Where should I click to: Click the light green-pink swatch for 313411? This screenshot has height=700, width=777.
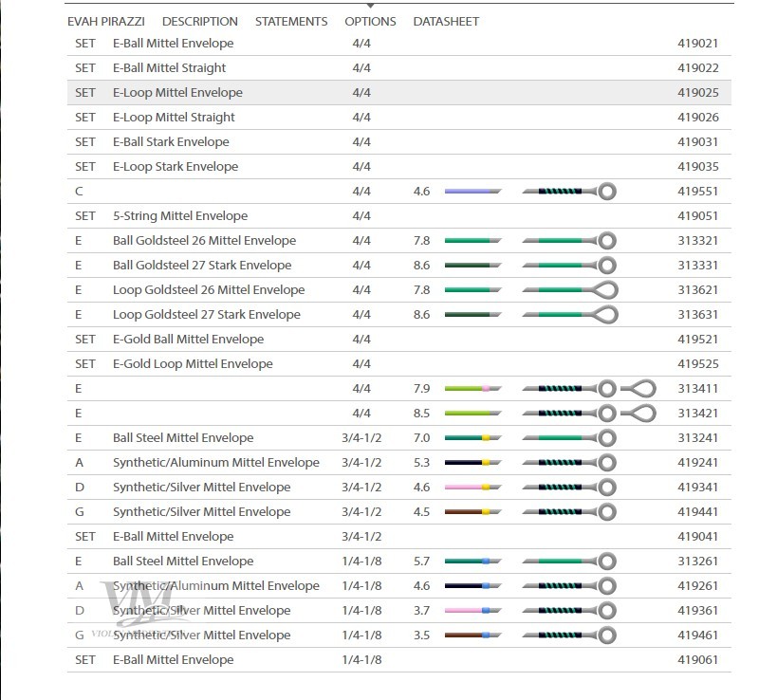473,389
